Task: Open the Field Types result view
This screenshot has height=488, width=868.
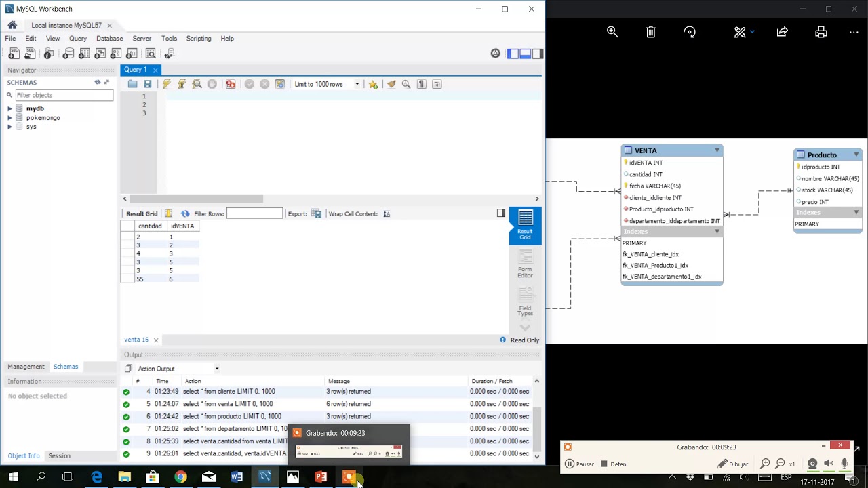Action: point(525,301)
